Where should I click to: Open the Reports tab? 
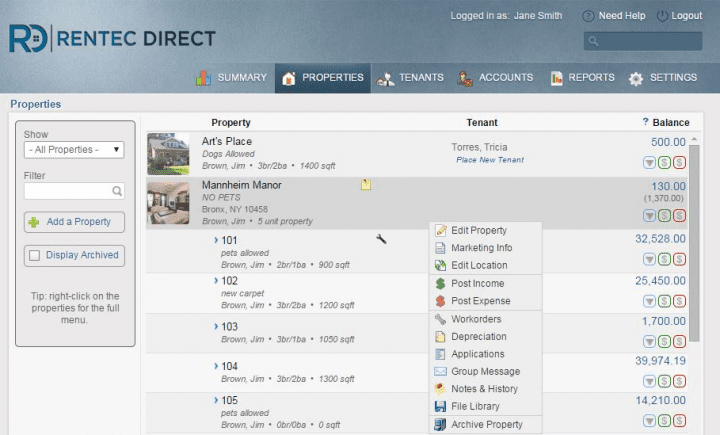582,78
